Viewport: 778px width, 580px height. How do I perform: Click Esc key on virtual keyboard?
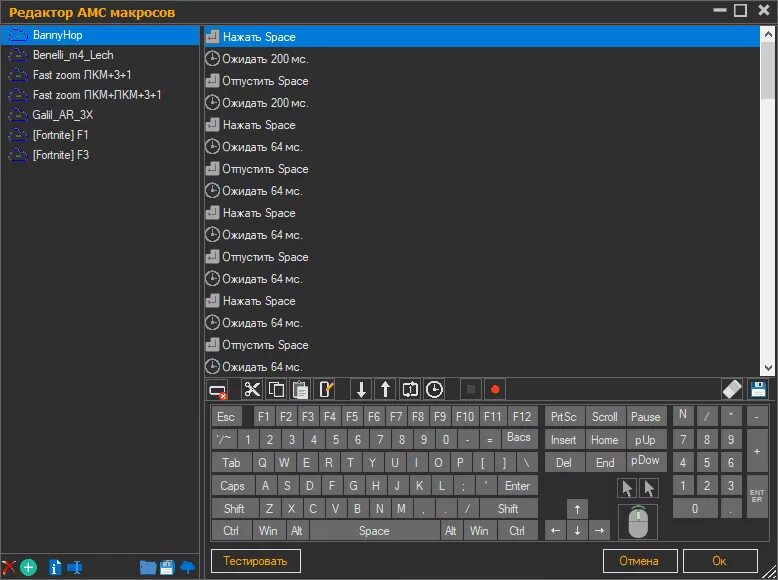[x=226, y=417]
